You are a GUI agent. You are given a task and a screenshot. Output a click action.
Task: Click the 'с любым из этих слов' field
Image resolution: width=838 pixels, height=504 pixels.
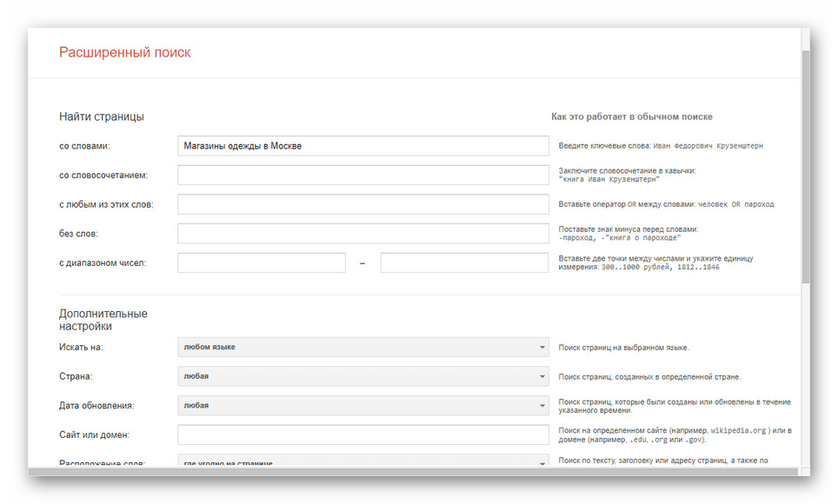[x=362, y=204]
